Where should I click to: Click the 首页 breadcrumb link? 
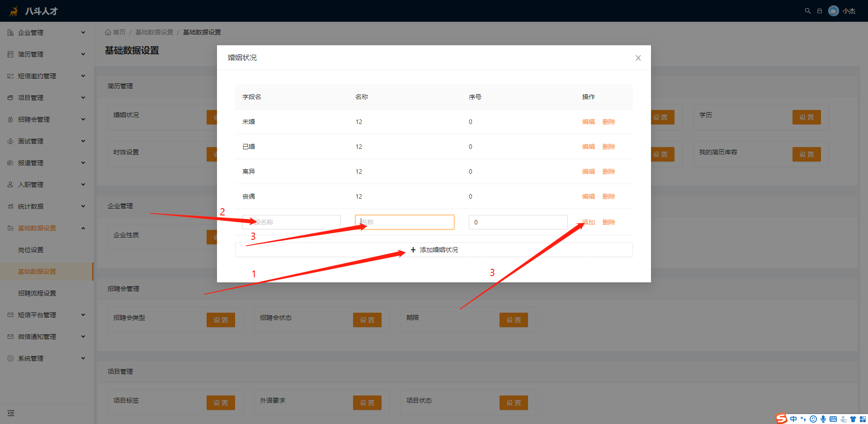click(119, 32)
